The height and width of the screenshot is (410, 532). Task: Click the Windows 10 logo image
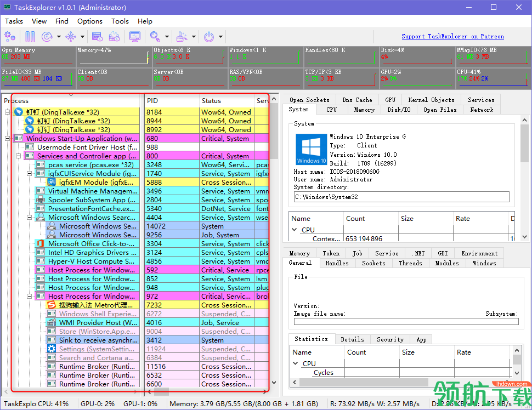312,149
